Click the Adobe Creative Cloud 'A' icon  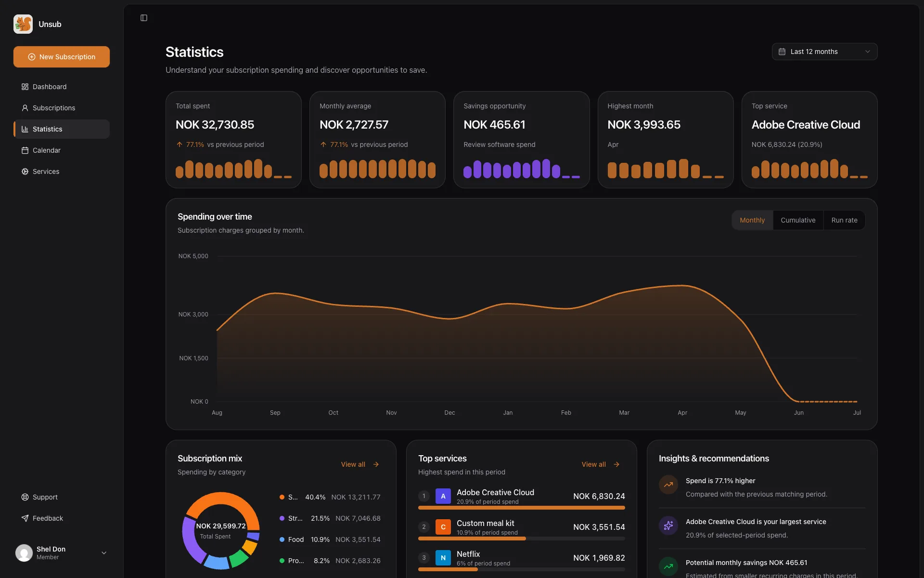[443, 496]
